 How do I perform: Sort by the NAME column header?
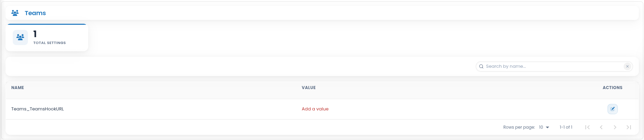click(18, 88)
